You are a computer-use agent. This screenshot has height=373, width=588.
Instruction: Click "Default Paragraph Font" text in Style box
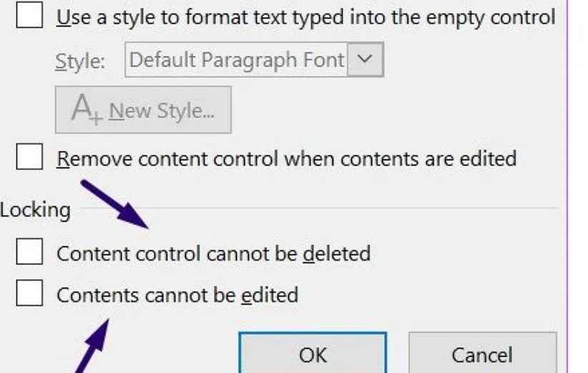click(237, 60)
